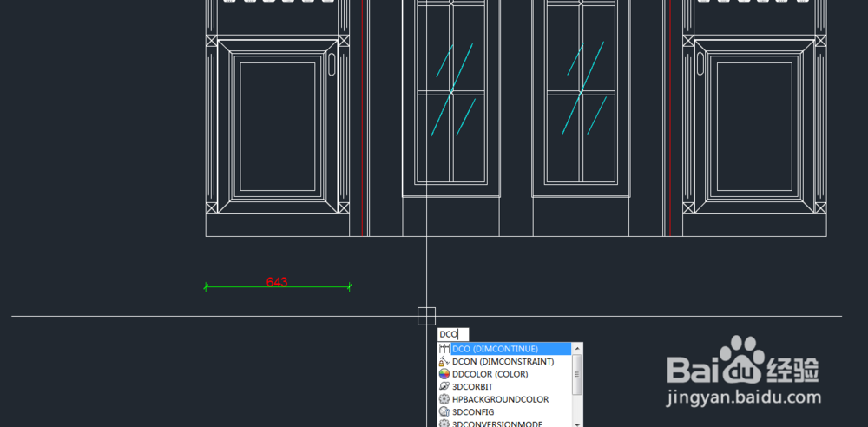Select 3DCONFIG in the command list
Viewport: 868px width, 427px height.
click(473, 412)
